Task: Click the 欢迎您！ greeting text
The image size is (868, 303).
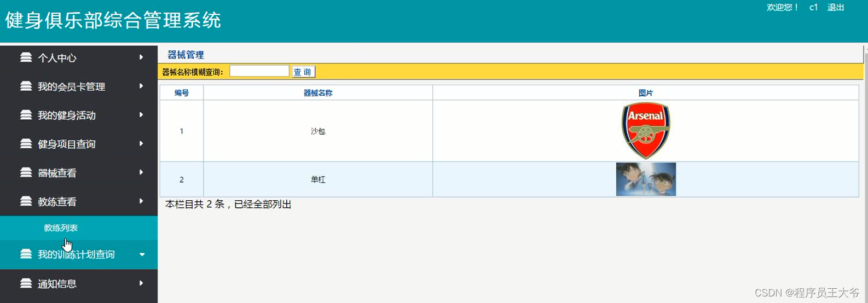Action: 782,7
